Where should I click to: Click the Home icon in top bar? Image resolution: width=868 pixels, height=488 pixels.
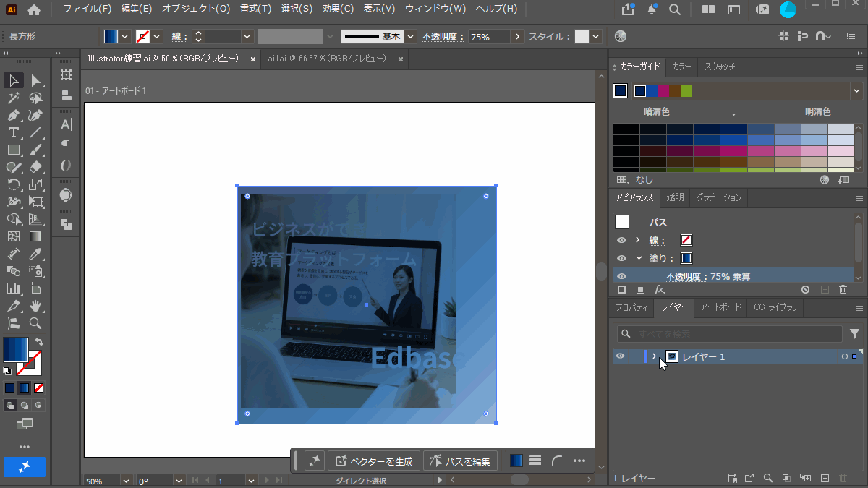[34, 9]
